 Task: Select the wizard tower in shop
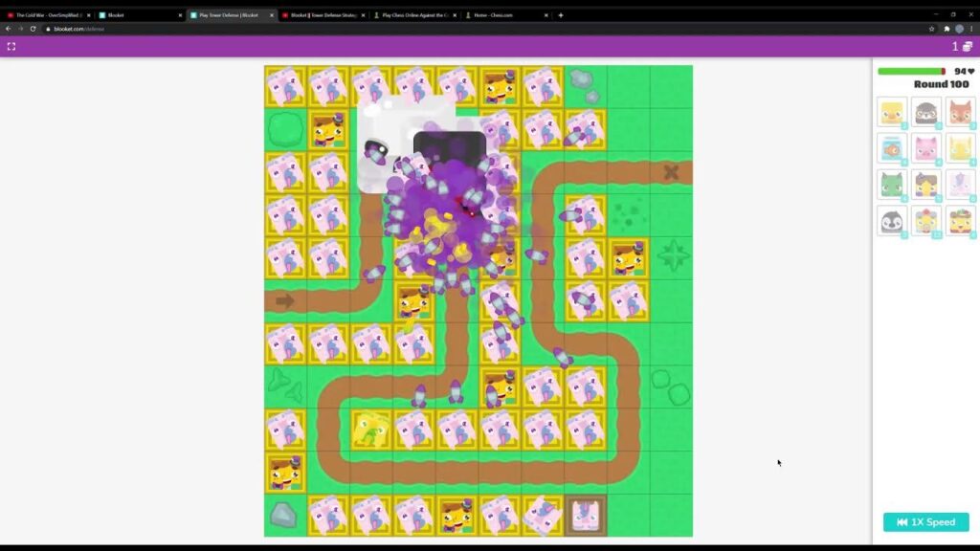tap(926, 186)
